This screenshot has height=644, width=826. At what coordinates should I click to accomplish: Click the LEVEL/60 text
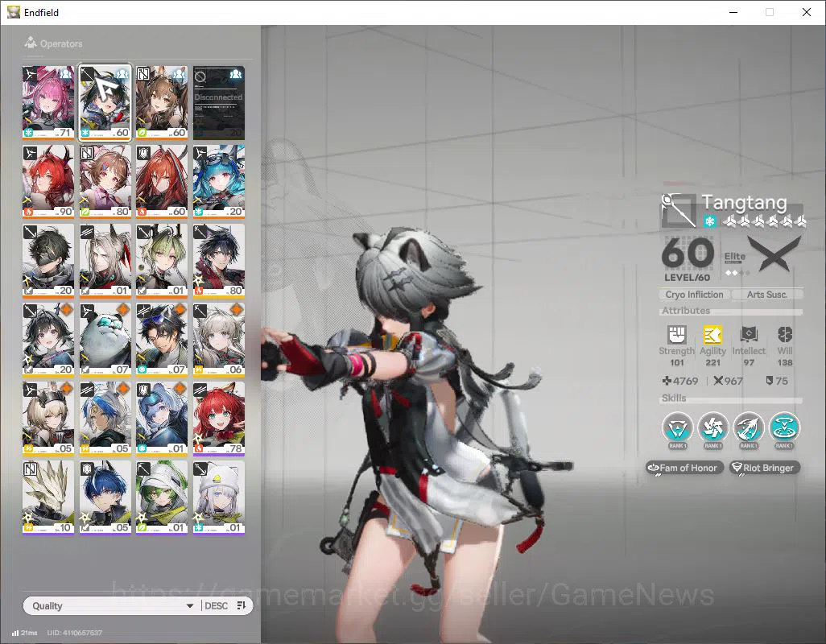click(687, 278)
